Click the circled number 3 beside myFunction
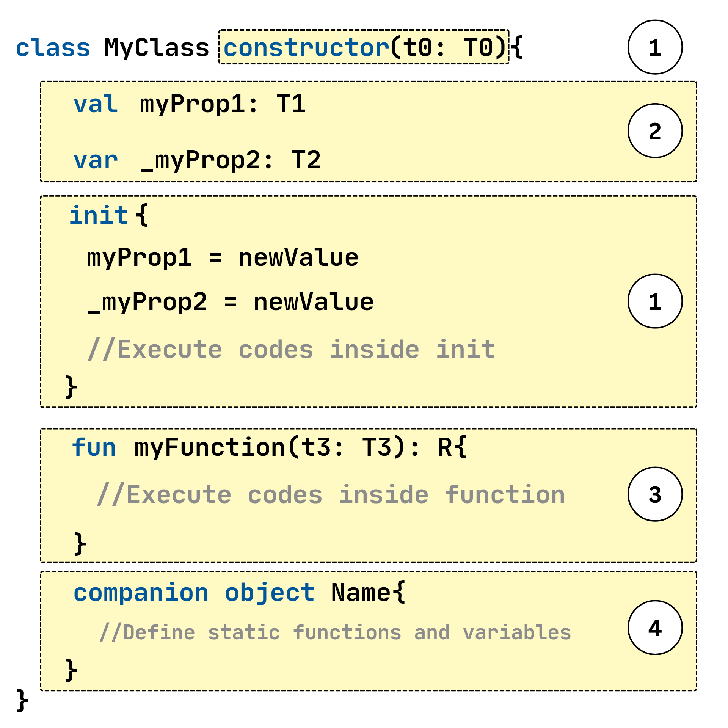This screenshot has width=728, height=728. [x=655, y=494]
